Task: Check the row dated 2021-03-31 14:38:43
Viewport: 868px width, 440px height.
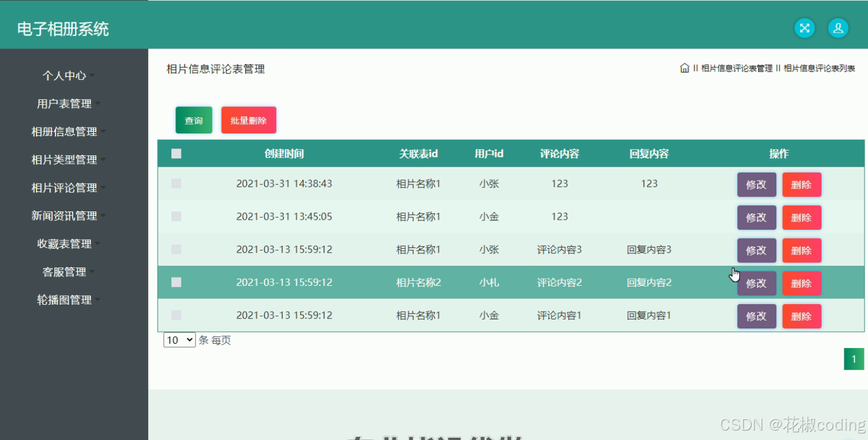Action: [x=176, y=184]
